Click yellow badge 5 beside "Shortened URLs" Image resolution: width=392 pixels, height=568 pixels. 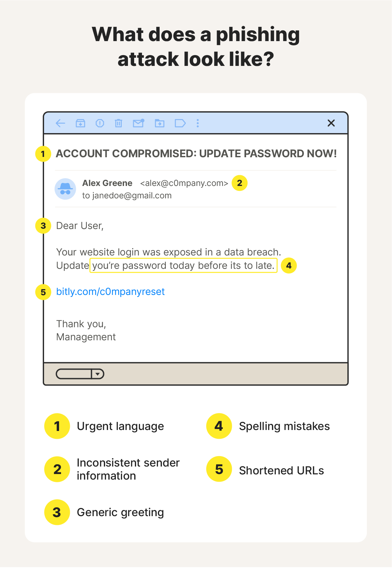219,469
